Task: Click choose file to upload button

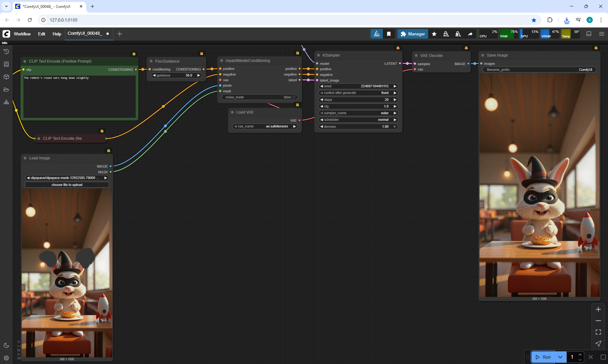Action: [x=67, y=185]
